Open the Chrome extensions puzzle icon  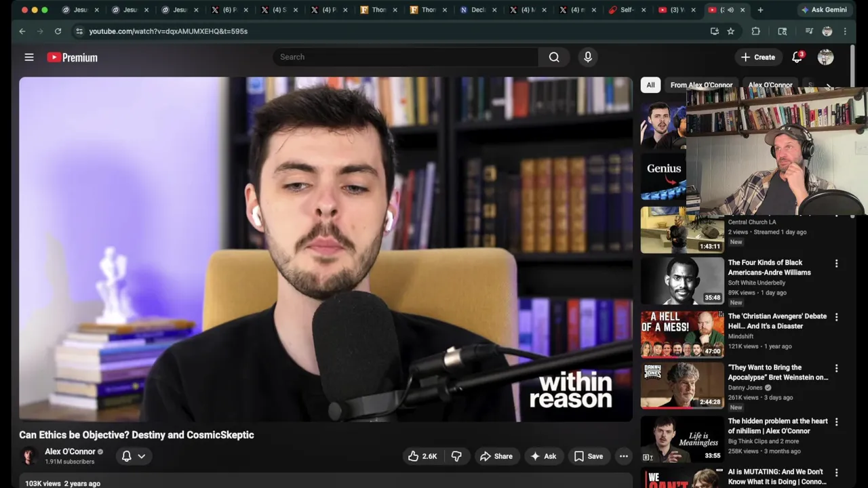756,31
